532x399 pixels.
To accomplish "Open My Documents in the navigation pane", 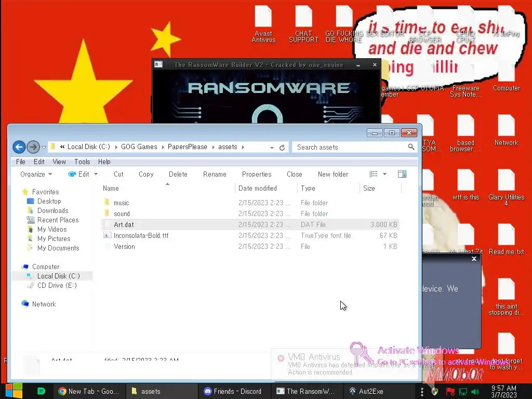I will [58, 248].
